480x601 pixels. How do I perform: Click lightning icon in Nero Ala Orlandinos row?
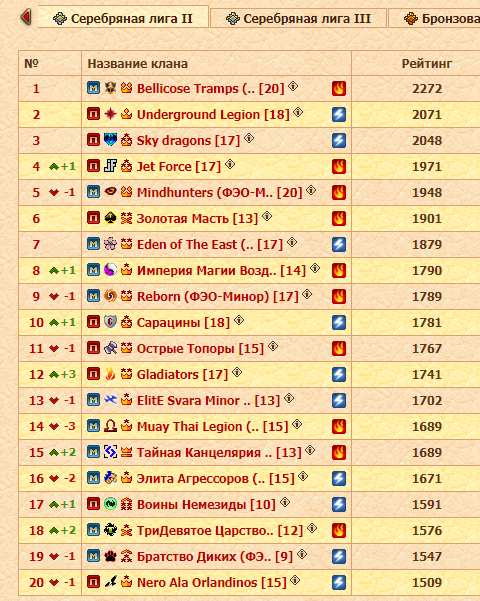pos(339,582)
